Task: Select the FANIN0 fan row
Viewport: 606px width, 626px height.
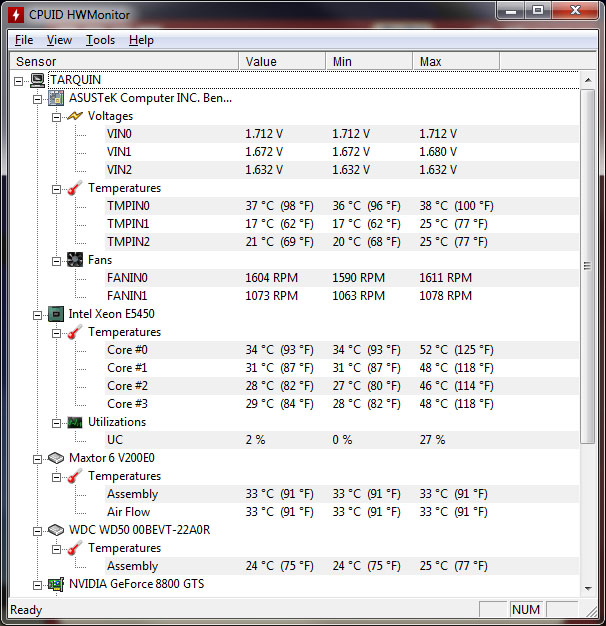Action: (342, 278)
